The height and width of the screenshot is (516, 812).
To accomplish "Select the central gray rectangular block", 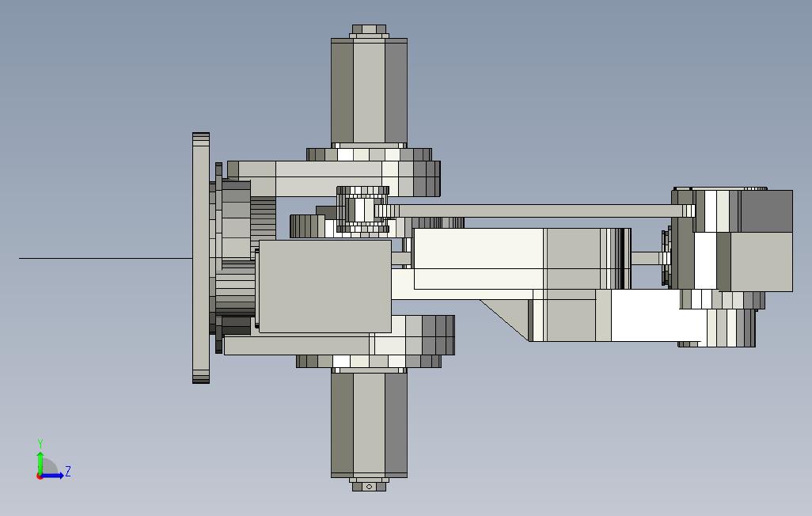I will click(x=324, y=286).
